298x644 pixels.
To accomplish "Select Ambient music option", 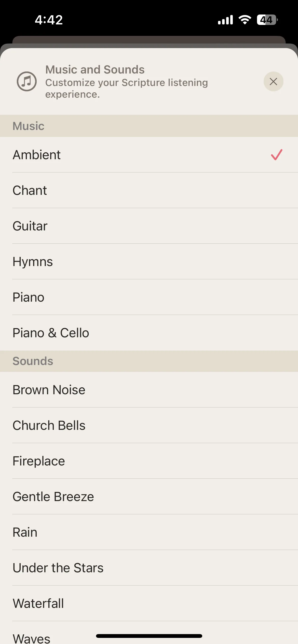I will pyautogui.click(x=149, y=155).
